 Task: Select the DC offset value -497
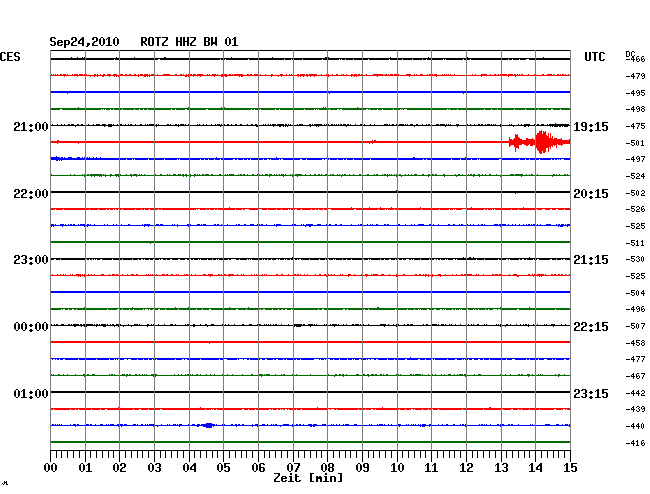(635, 159)
